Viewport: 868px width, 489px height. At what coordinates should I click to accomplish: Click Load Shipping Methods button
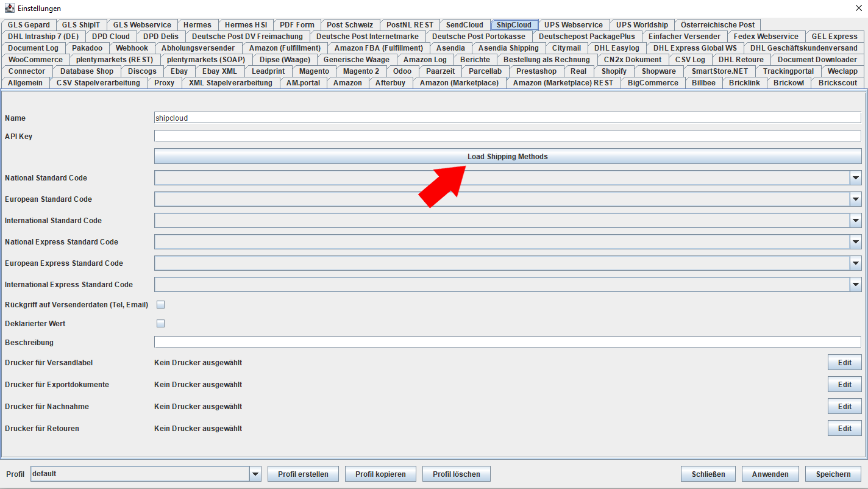(508, 157)
